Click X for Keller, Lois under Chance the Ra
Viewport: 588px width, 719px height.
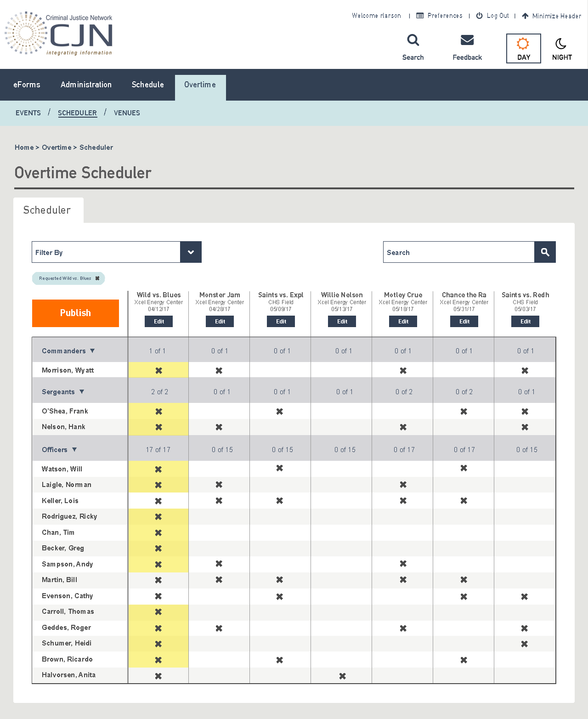[464, 500]
